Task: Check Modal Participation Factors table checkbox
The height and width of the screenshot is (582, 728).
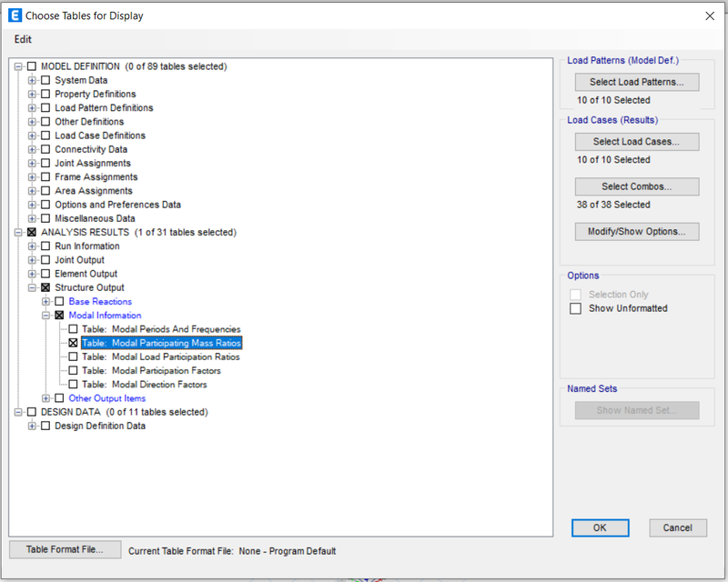Action: click(x=73, y=370)
